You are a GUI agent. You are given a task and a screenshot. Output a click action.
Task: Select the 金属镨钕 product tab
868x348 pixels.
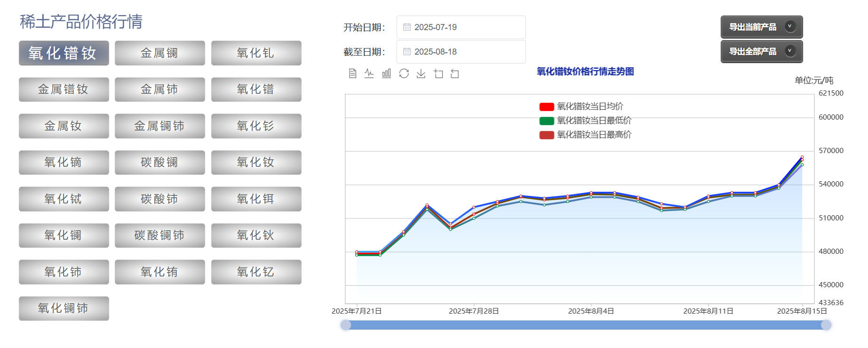64,89
